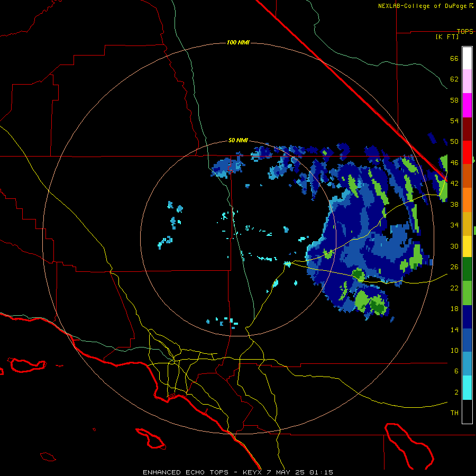Click the legend value 46

(454, 163)
